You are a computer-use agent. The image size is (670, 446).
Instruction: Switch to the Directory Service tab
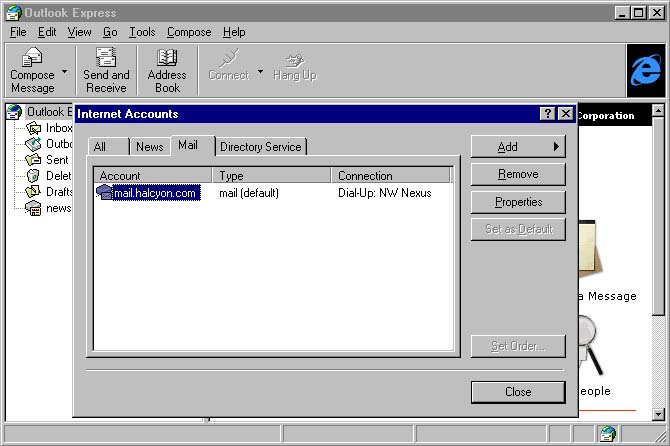pyautogui.click(x=260, y=147)
